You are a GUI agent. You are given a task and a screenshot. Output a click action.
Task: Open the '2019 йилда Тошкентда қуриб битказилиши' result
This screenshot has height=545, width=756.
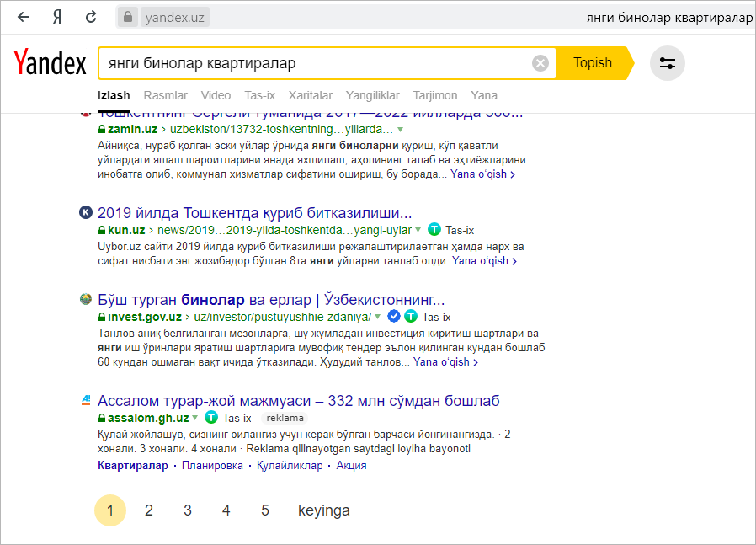(x=254, y=213)
